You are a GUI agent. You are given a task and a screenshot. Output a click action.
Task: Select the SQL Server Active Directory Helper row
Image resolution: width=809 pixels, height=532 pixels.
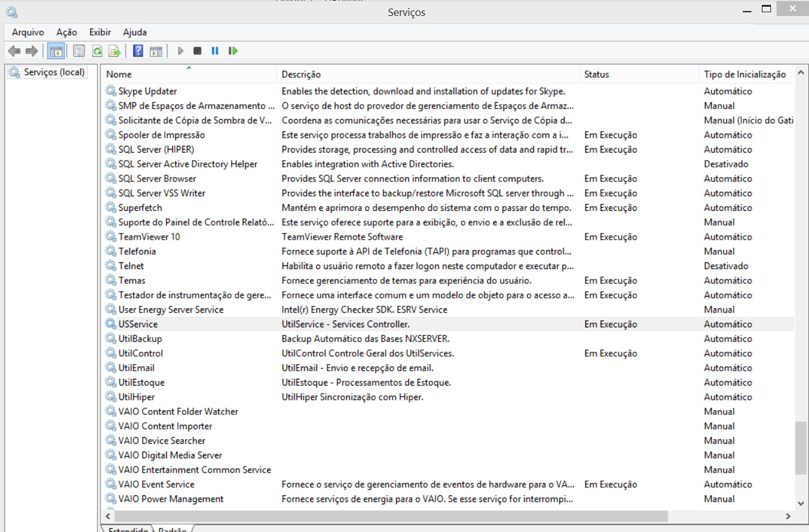click(448, 164)
